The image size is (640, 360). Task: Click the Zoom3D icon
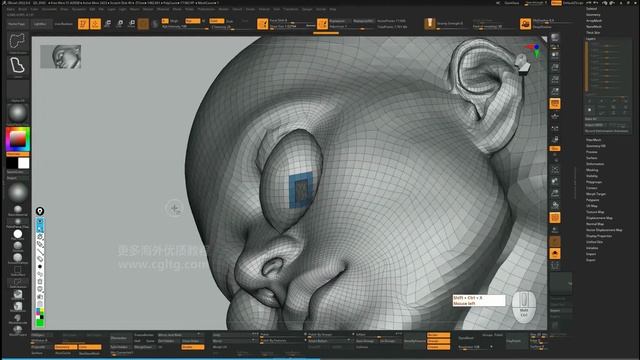pos(555,193)
